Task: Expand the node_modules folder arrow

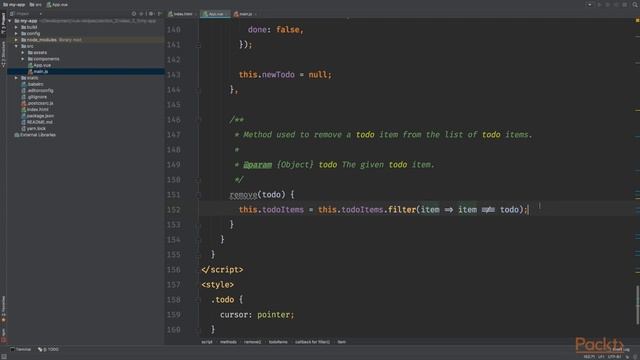Action: tap(16, 40)
